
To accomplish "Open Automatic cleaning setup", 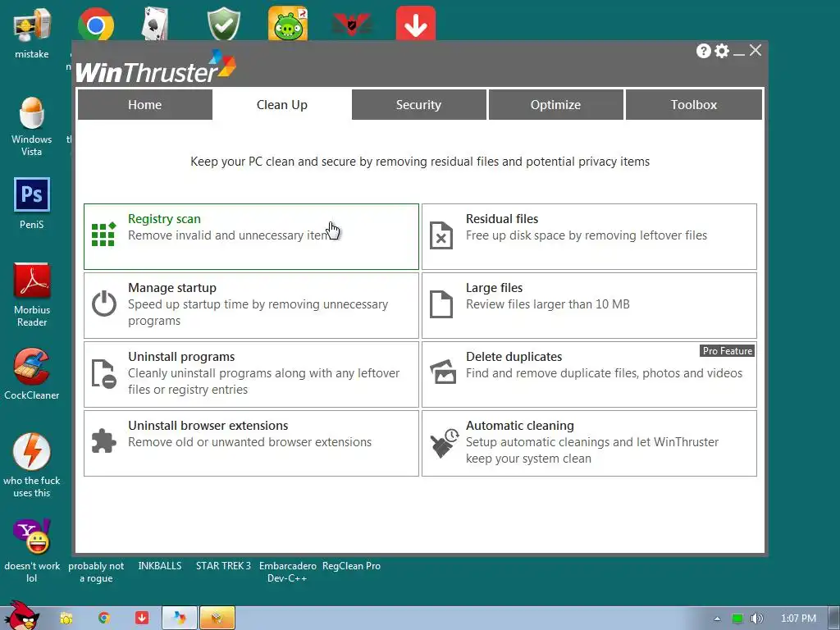I will [x=589, y=443].
